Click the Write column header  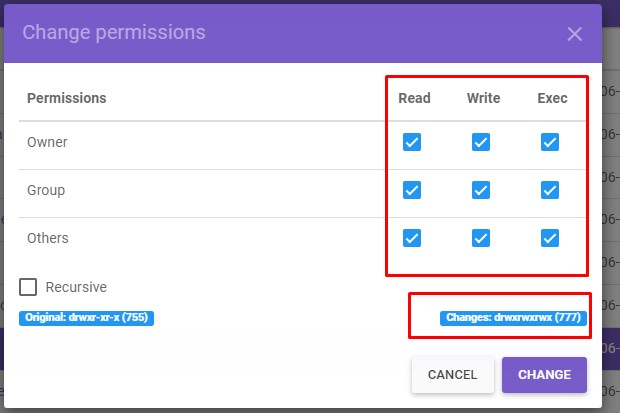click(483, 98)
